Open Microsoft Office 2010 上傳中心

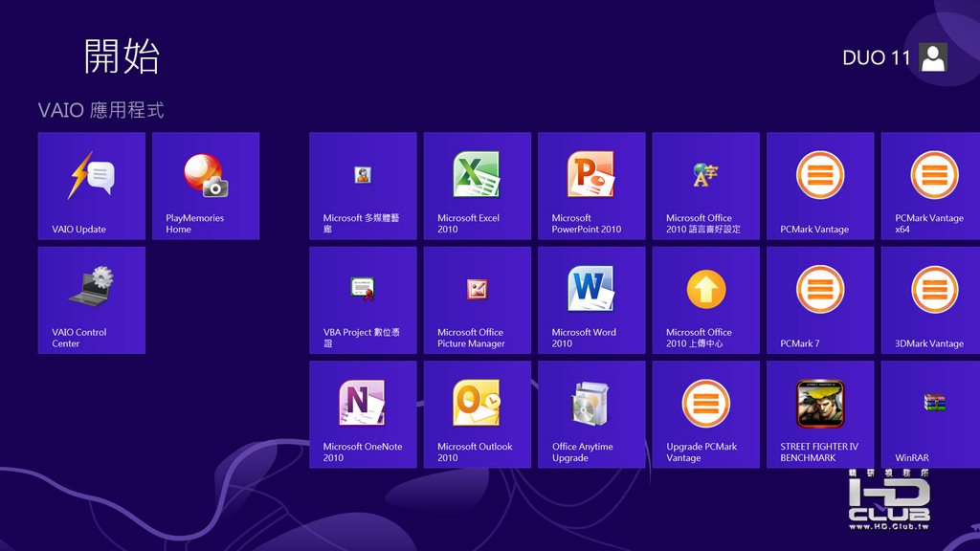pyautogui.click(x=705, y=299)
